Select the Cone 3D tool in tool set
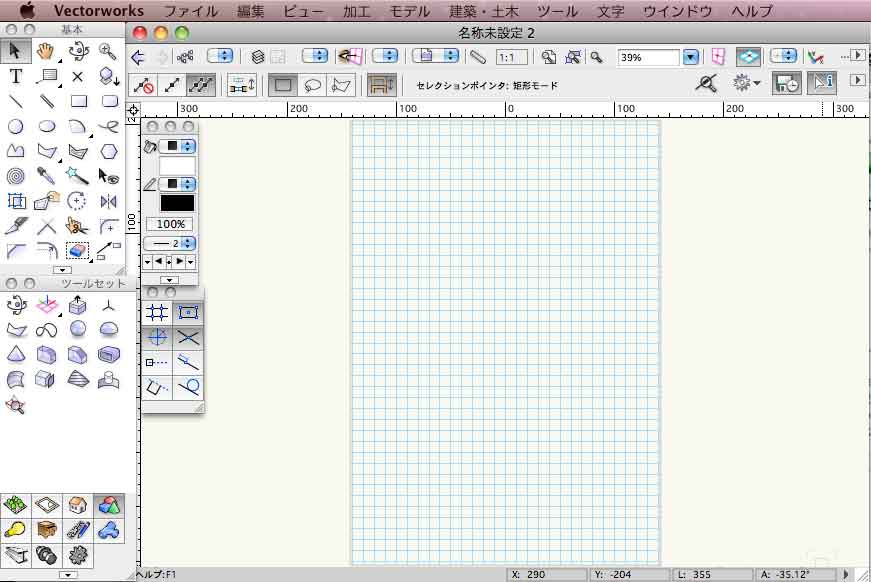 click(x=16, y=354)
